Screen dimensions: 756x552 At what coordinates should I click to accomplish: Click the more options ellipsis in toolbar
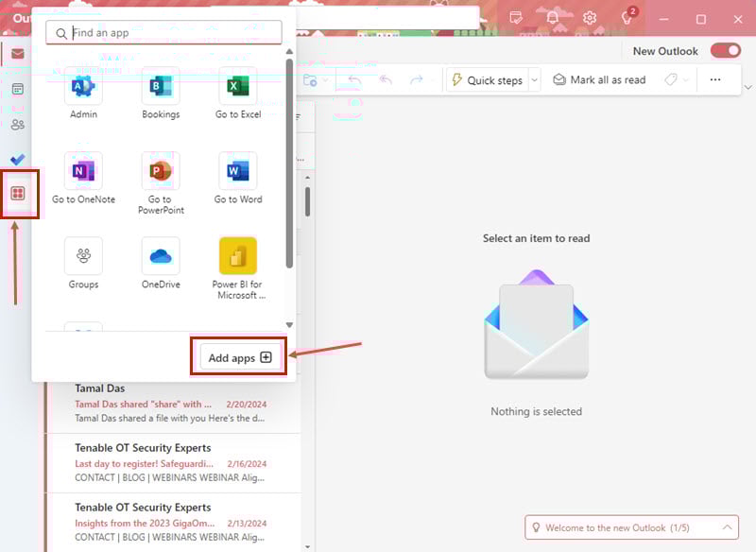coord(715,80)
